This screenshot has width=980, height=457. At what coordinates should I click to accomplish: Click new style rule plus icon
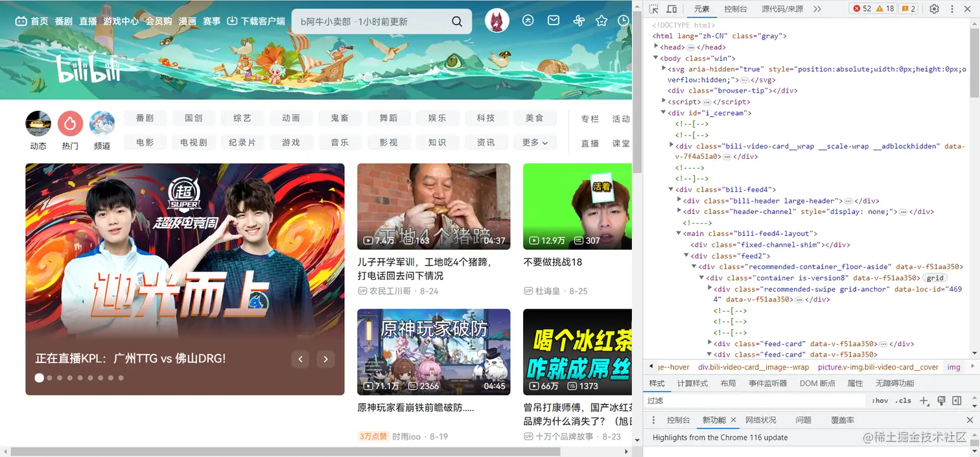click(x=924, y=401)
